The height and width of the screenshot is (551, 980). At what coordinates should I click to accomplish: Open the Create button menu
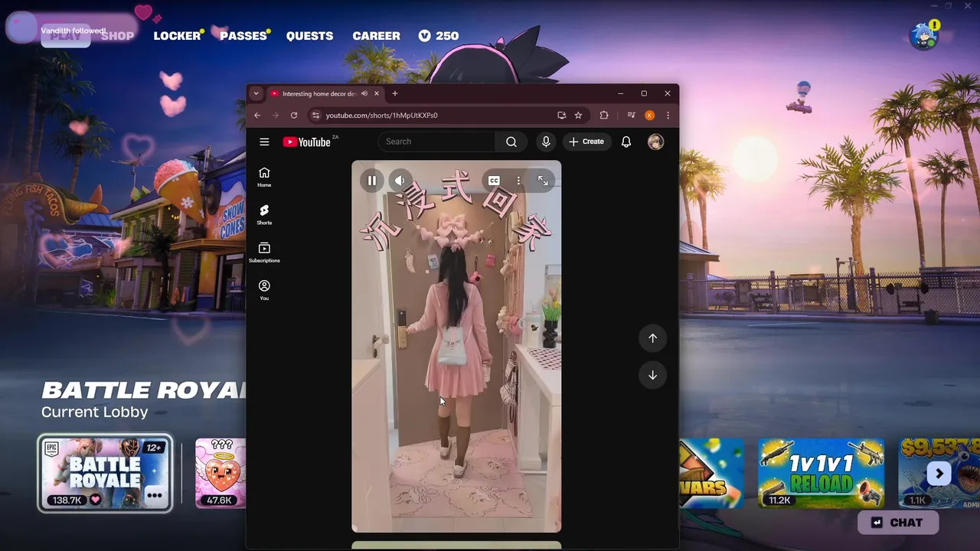(586, 142)
